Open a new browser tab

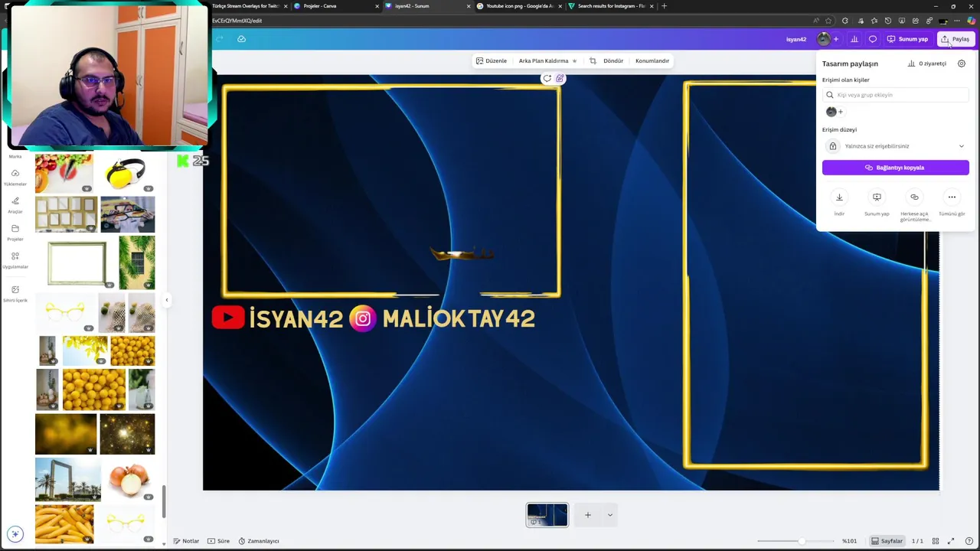point(664,6)
